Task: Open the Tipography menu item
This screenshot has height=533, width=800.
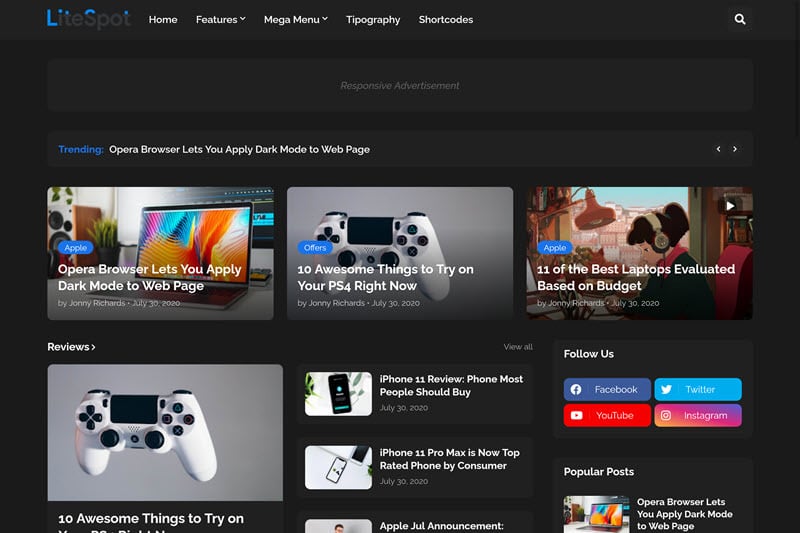Action: (373, 19)
